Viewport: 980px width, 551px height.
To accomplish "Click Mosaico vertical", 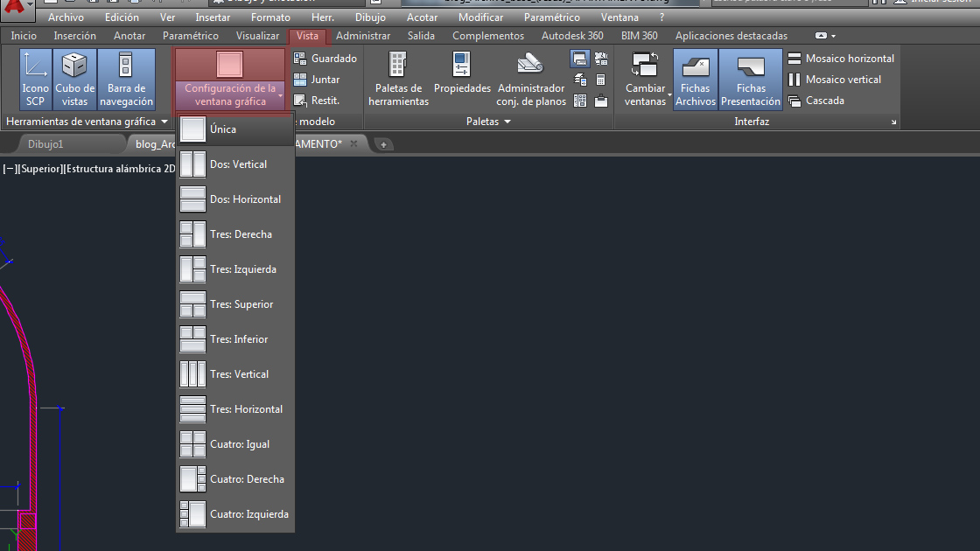I will click(x=835, y=80).
